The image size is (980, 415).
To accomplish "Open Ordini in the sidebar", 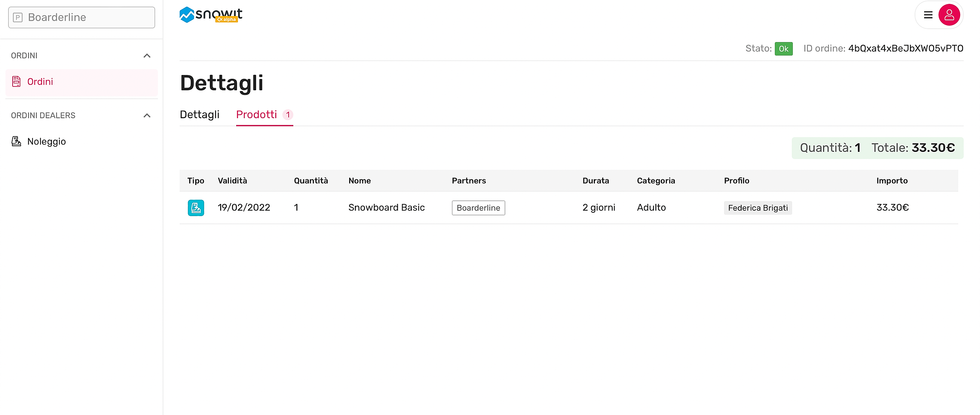I will tap(40, 82).
